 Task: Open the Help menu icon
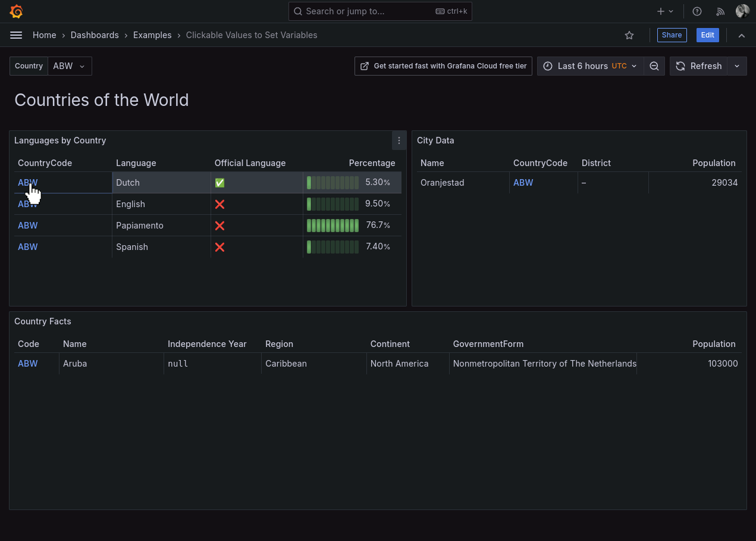point(697,11)
